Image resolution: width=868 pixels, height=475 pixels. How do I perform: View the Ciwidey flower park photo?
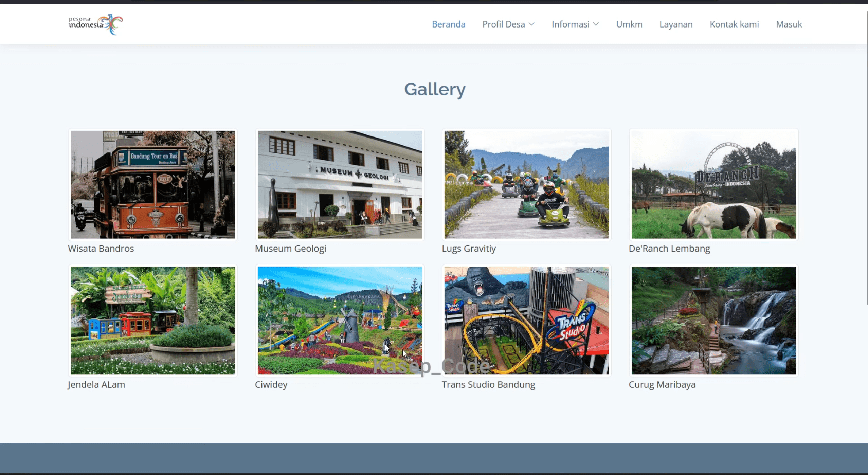click(340, 321)
